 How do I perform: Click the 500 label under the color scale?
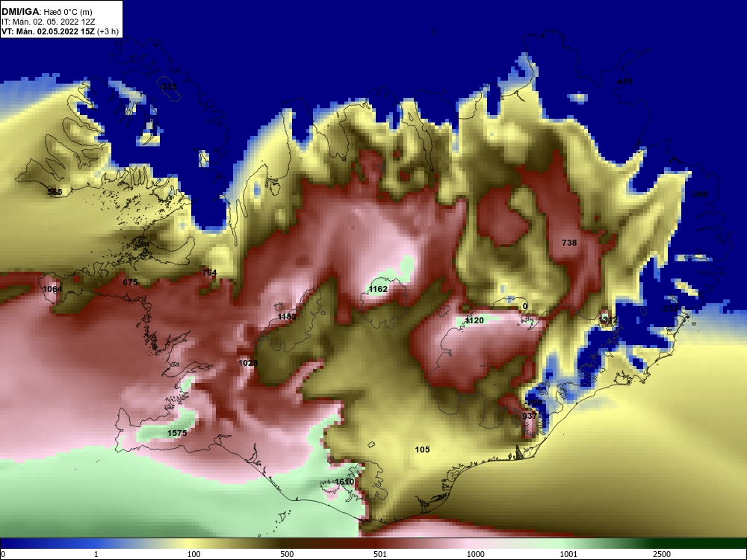pyautogui.click(x=287, y=554)
